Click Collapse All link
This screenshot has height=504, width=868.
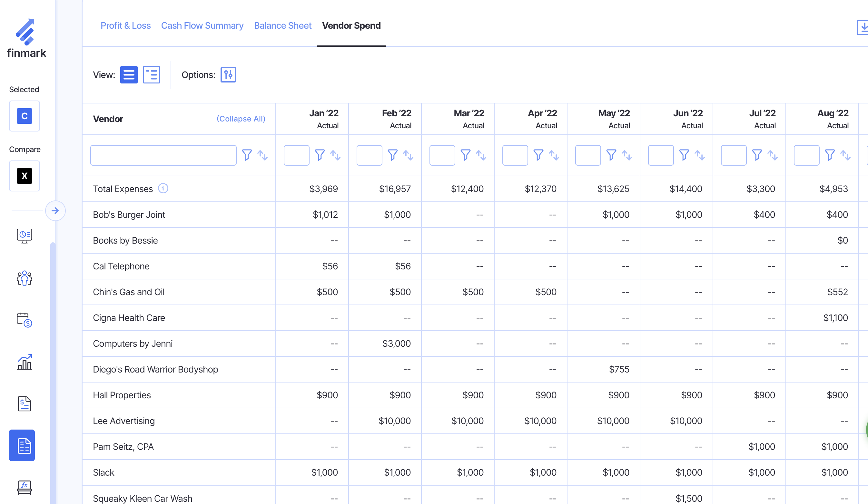[x=241, y=119]
